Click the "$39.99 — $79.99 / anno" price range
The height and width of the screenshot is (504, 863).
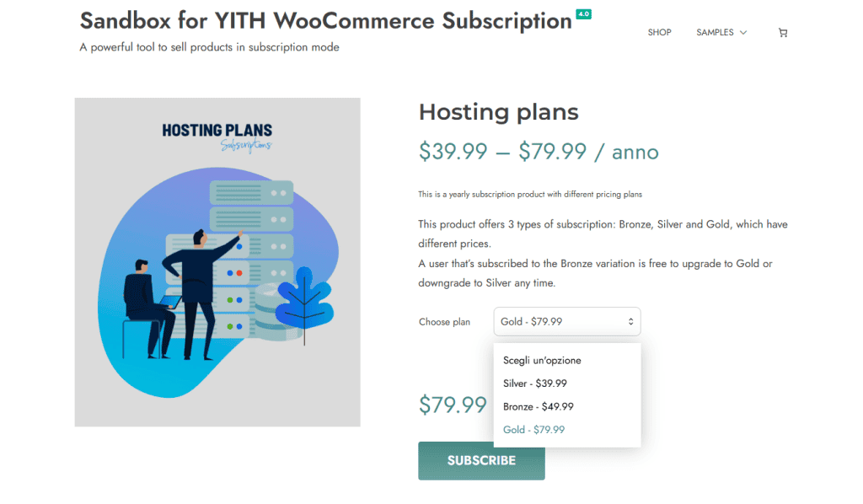538,152
